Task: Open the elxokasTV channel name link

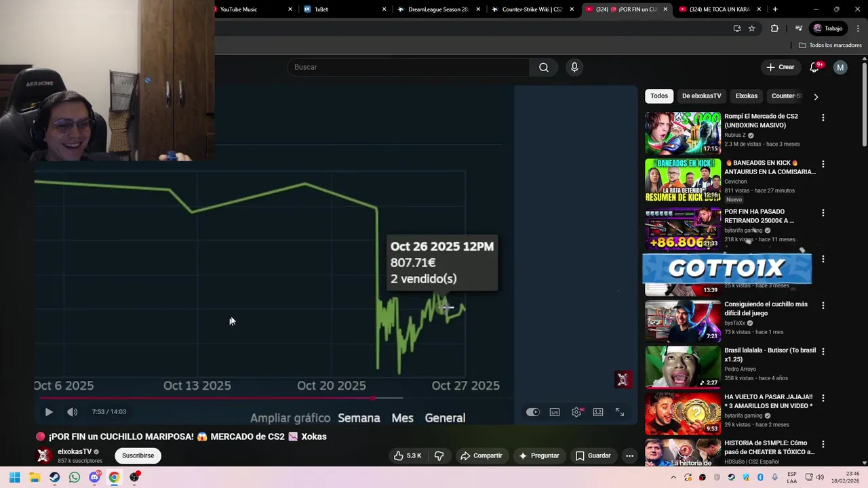Action: (x=75, y=452)
